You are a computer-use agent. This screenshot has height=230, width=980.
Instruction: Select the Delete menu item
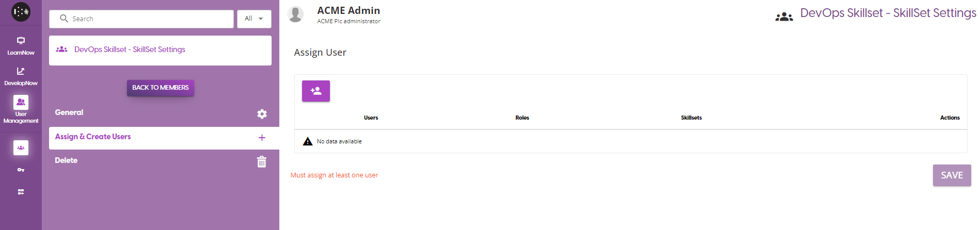coord(66,160)
